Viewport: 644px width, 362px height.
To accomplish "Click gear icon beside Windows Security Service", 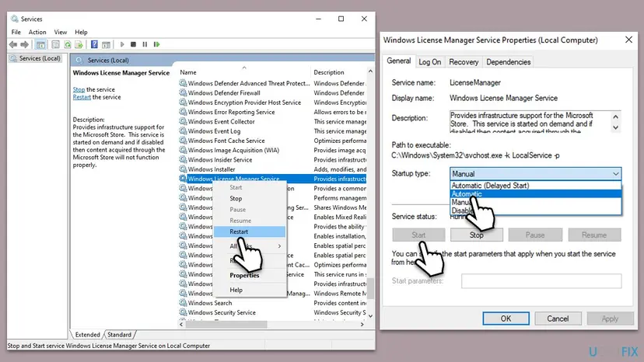I will 183,312.
